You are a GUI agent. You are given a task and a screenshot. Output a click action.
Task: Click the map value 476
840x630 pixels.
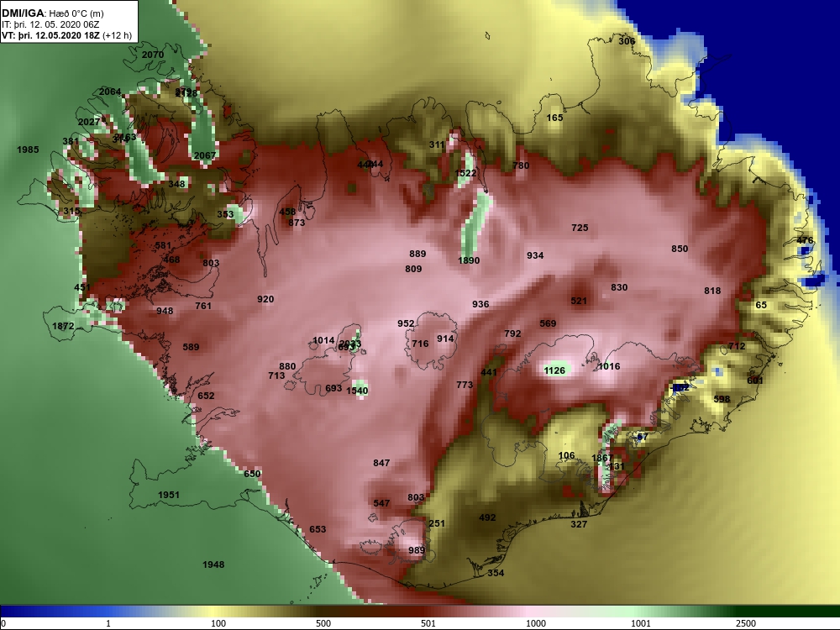pyautogui.click(x=806, y=240)
